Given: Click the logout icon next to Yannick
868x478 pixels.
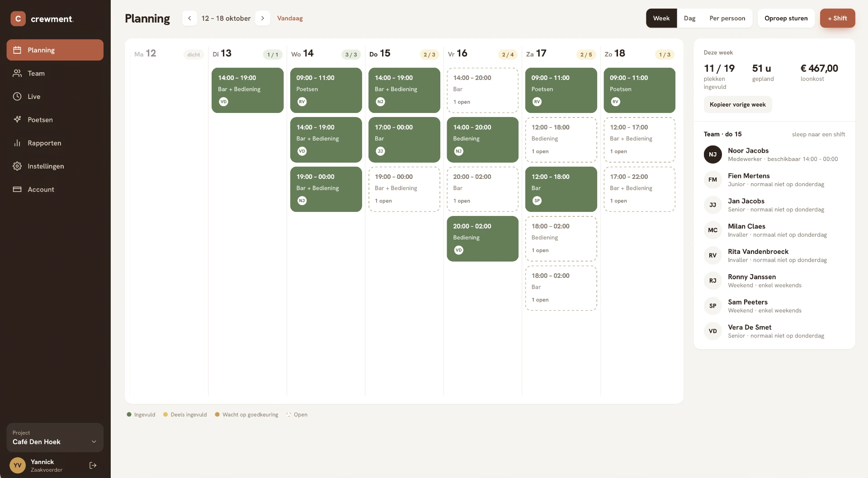Looking at the screenshot, I should [x=93, y=465].
